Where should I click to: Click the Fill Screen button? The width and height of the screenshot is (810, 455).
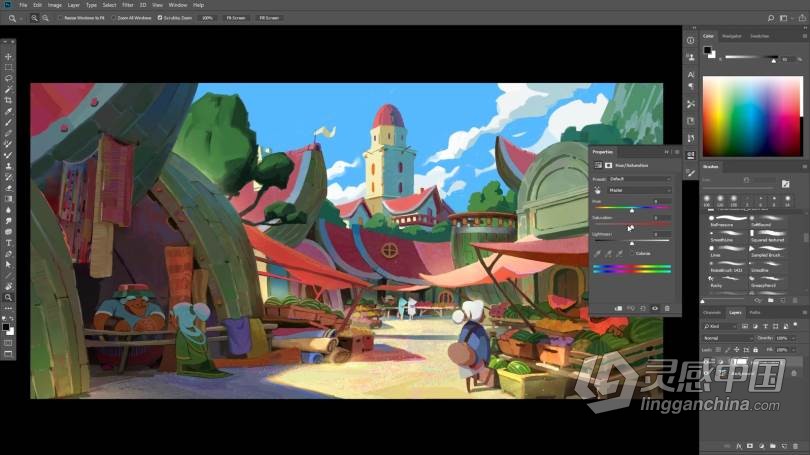tap(269, 18)
